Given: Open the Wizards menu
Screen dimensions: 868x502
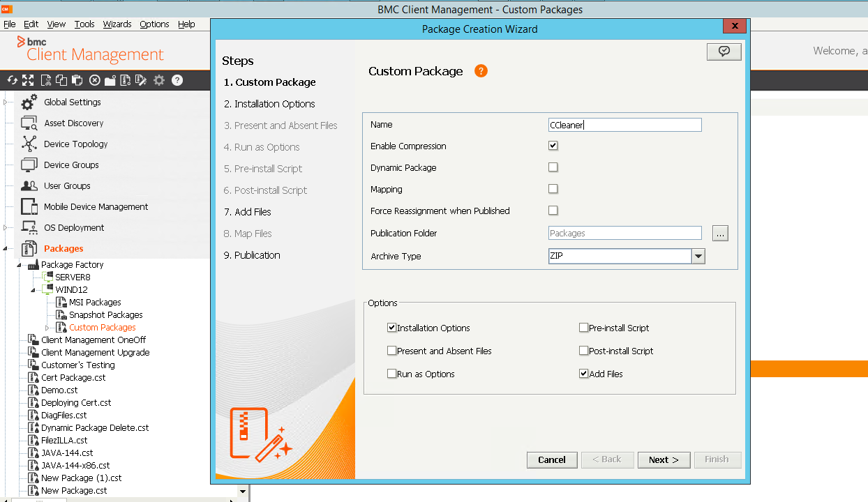Looking at the screenshot, I should click(117, 24).
